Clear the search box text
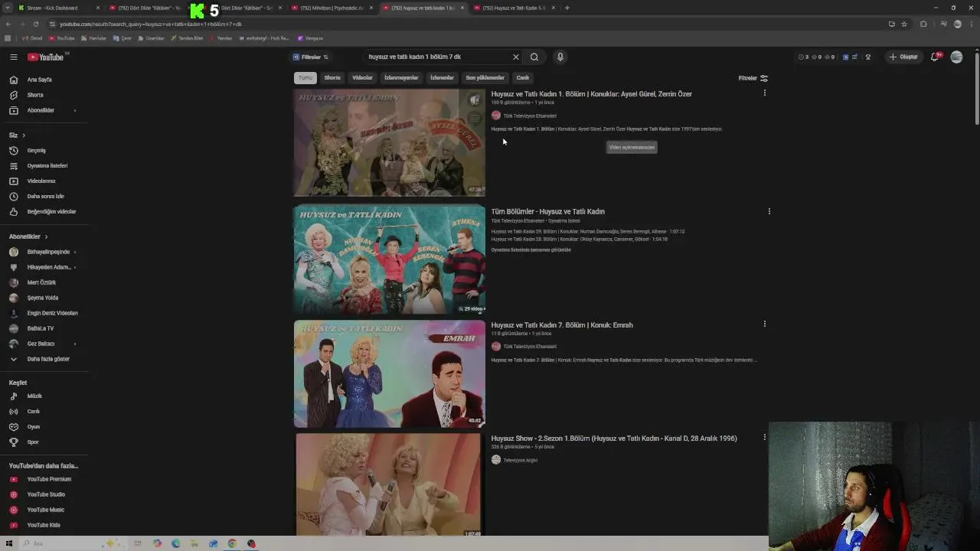The image size is (980, 551). (x=515, y=57)
